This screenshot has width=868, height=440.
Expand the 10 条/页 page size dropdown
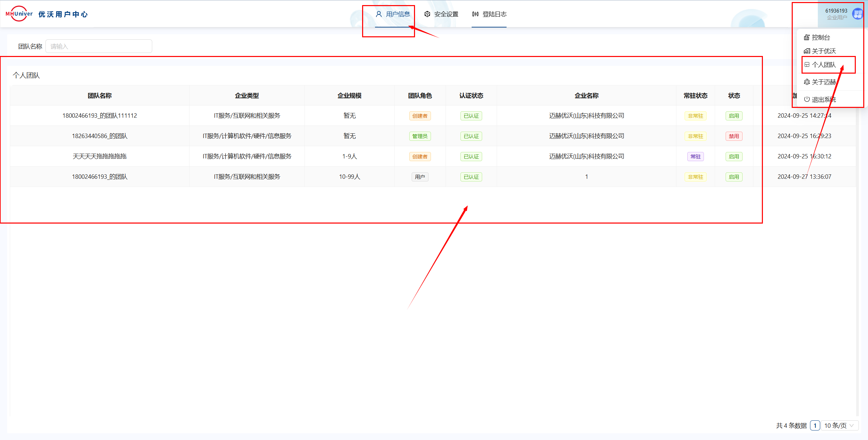coord(839,425)
